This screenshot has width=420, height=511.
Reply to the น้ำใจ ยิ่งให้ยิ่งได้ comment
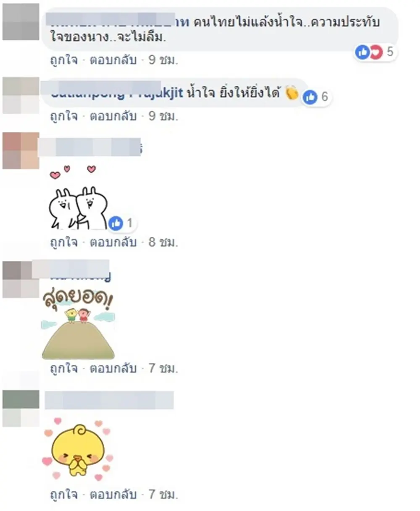click(113, 116)
